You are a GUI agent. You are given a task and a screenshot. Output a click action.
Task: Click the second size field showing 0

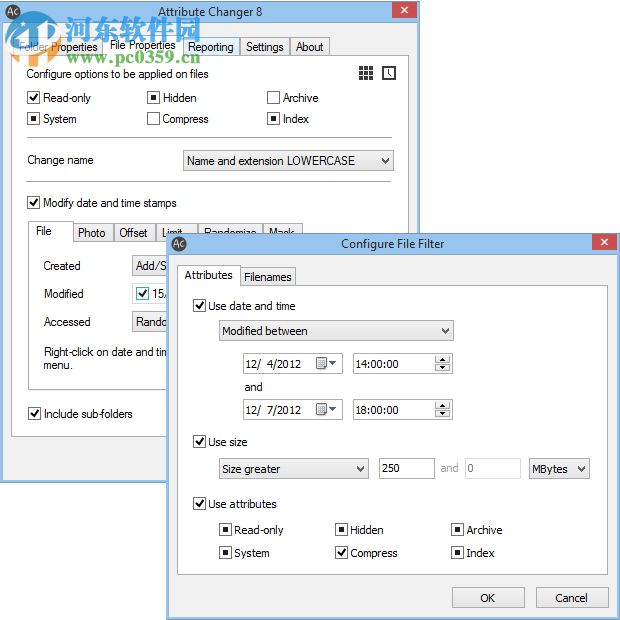tap(493, 469)
